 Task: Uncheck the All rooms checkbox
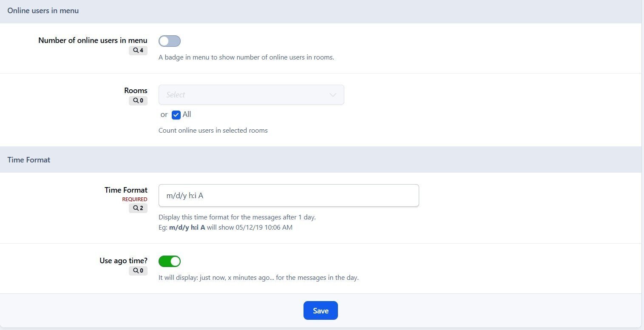(x=176, y=115)
